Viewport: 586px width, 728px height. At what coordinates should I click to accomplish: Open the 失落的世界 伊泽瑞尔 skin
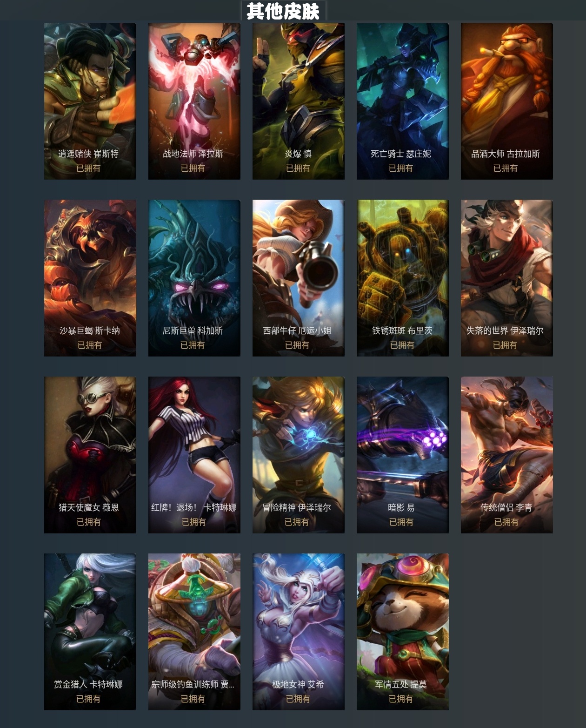pos(507,278)
